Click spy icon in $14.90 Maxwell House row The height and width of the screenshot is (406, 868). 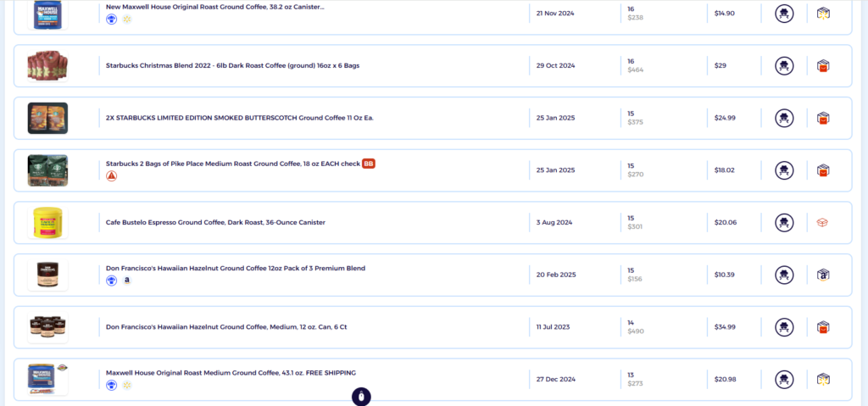784,14
